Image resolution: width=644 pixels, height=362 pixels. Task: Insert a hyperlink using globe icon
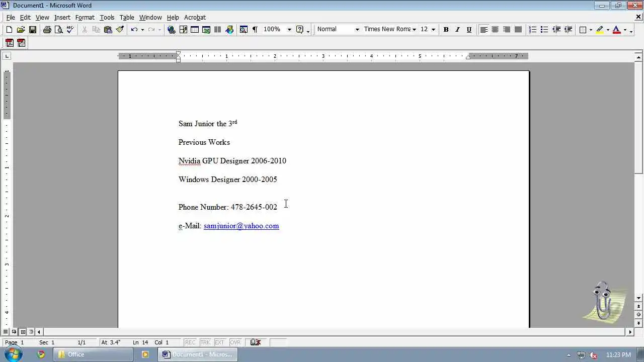pyautogui.click(x=172, y=30)
